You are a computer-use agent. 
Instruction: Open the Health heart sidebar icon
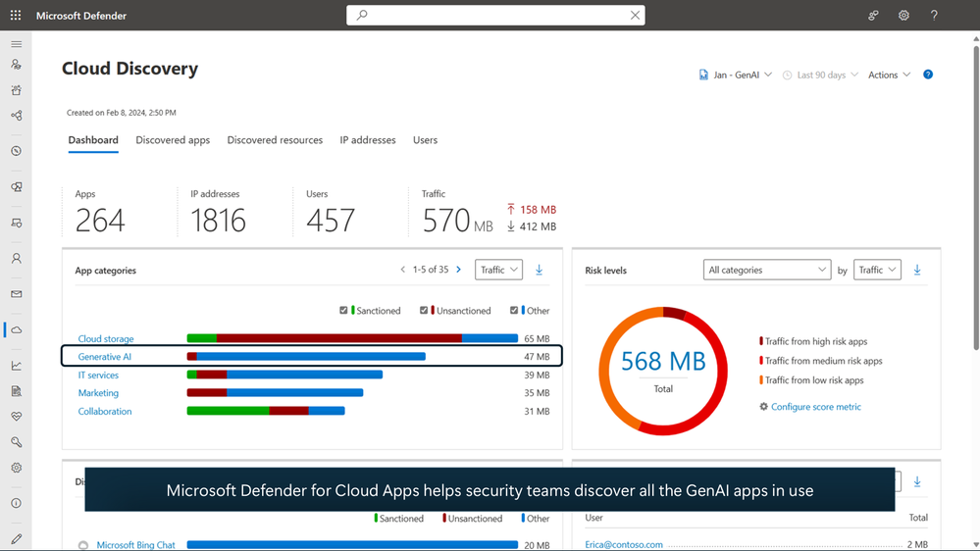[x=17, y=416]
